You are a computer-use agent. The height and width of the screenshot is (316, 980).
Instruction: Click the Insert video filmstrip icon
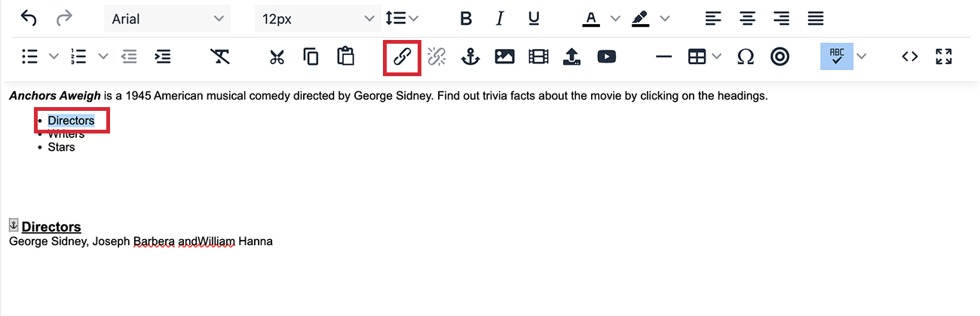538,57
